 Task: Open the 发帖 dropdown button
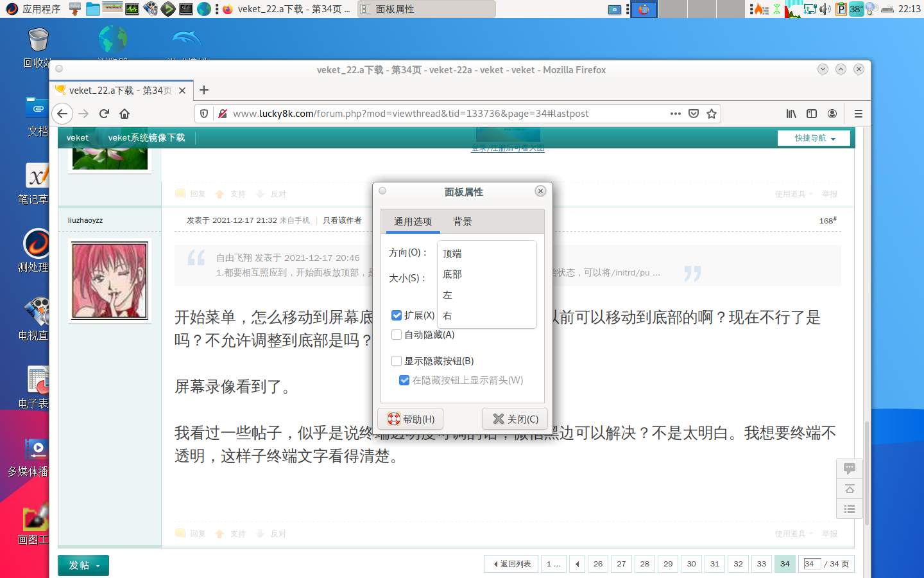tap(83, 565)
